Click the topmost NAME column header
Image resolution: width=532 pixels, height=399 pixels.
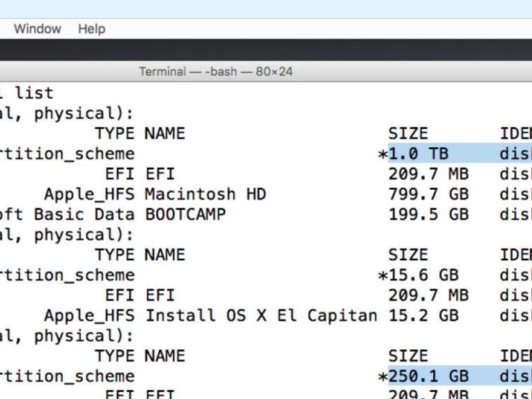164,133
